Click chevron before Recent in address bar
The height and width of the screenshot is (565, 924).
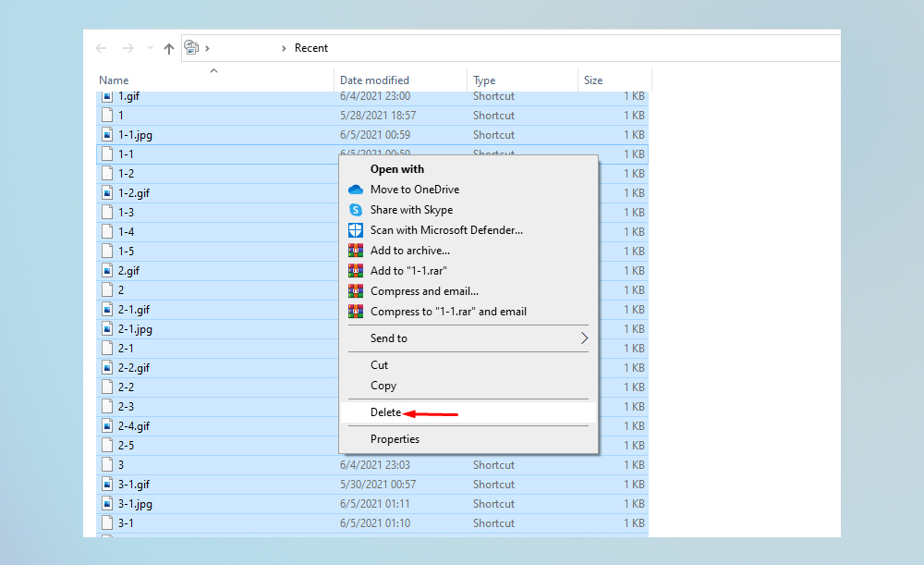tap(284, 49)
